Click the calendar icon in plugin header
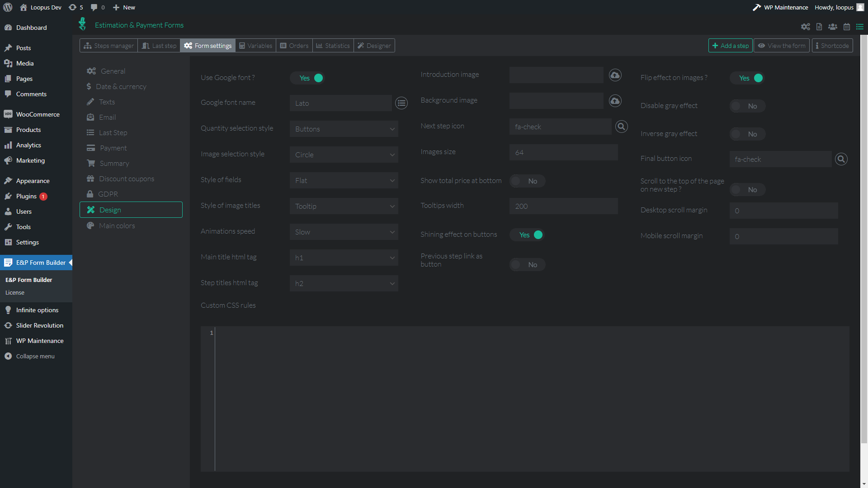The image size is (868, 488). (847, 27)
